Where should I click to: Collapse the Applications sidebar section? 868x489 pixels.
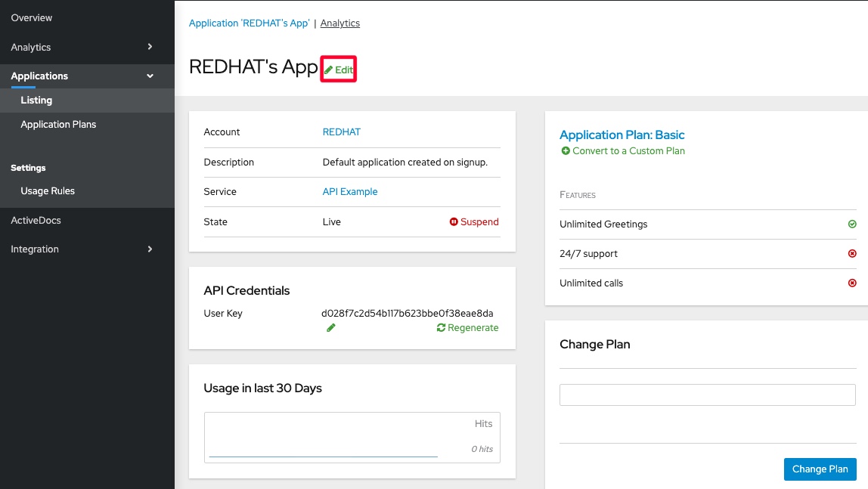point(150,76)
